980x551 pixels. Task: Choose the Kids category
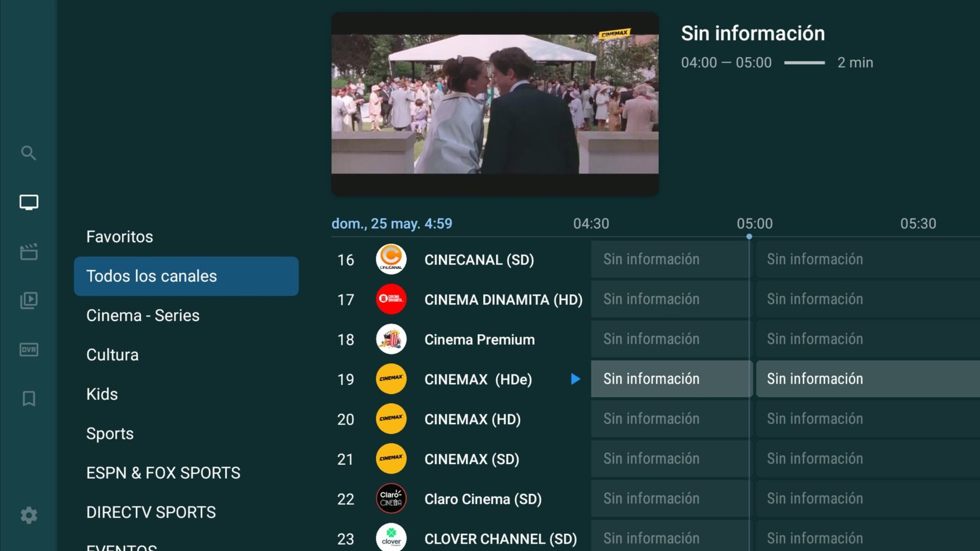click(x=102, y=394)
